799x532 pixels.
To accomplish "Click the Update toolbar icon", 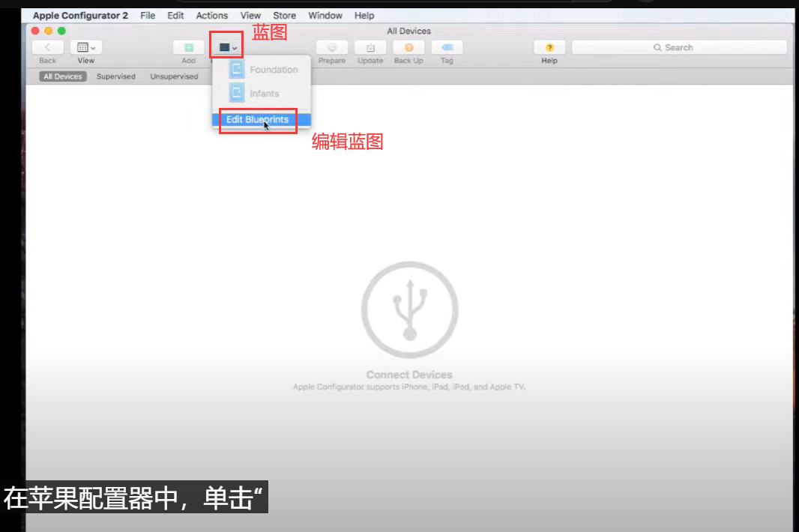I will tap(370, 47).
